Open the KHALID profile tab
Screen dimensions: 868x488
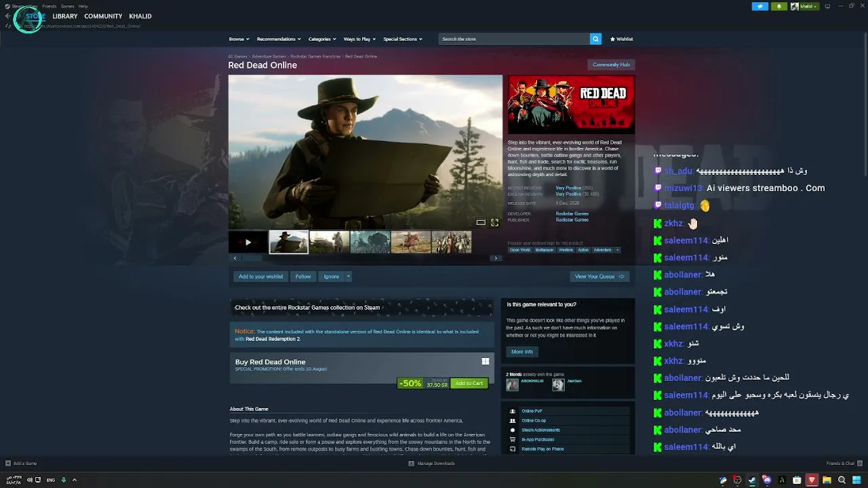tap(140, 16)
